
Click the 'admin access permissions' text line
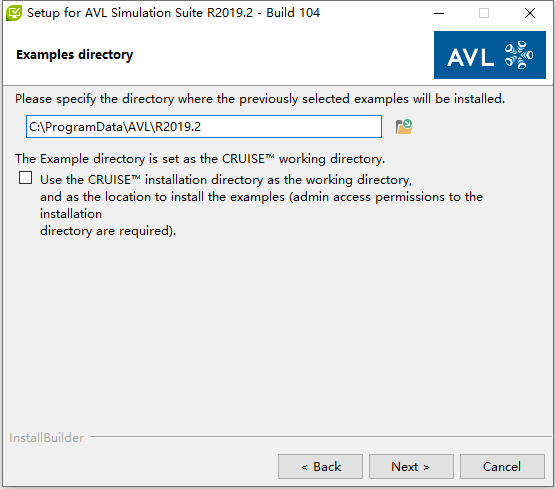point(261,197)
